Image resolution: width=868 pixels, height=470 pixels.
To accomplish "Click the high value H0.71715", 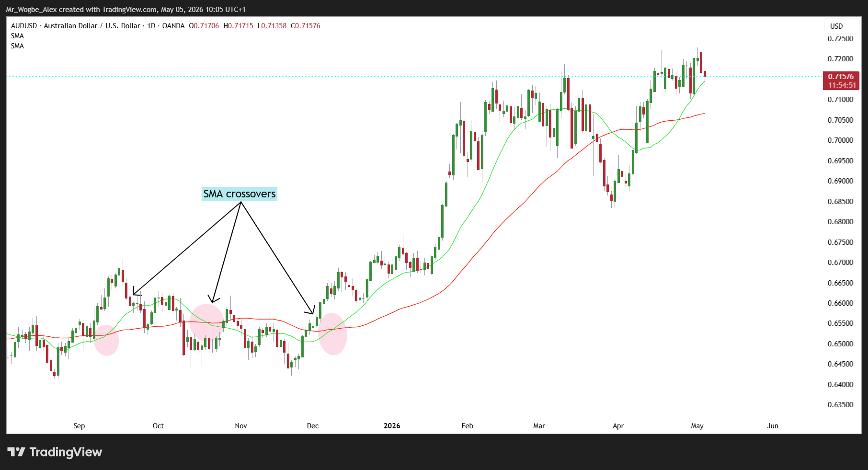I will pos(238,26).
